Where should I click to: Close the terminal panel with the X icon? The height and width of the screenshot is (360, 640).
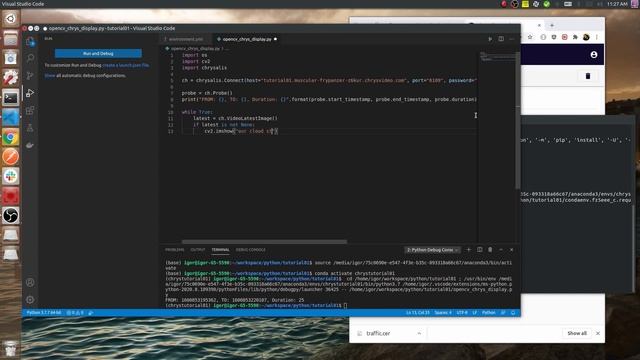pos(511,249)
